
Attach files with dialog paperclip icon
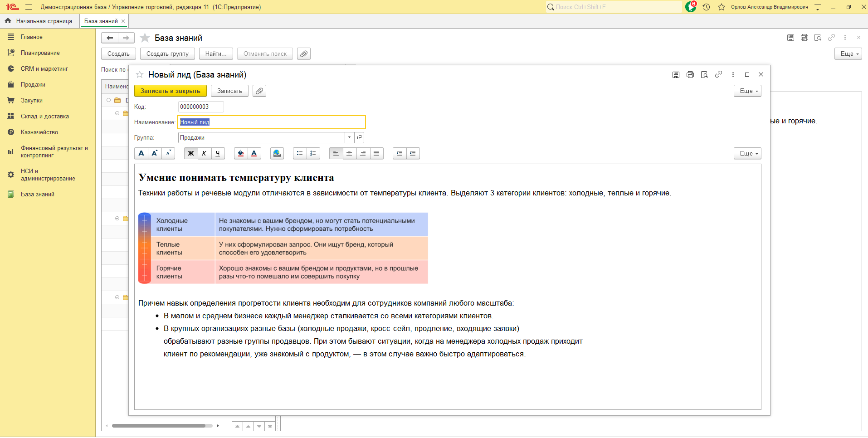[x=259, y=91]
